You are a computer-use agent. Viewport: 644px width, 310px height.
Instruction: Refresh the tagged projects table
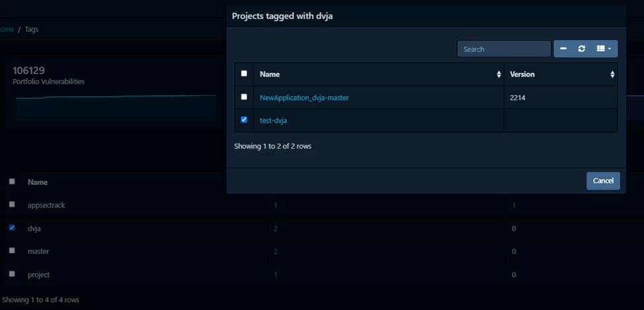coord(582,49)
